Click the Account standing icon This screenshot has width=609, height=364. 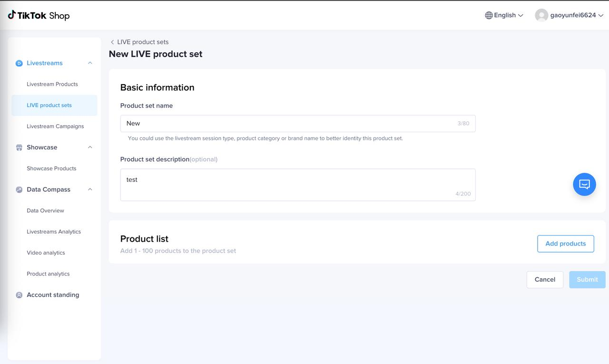pos(19,295)
